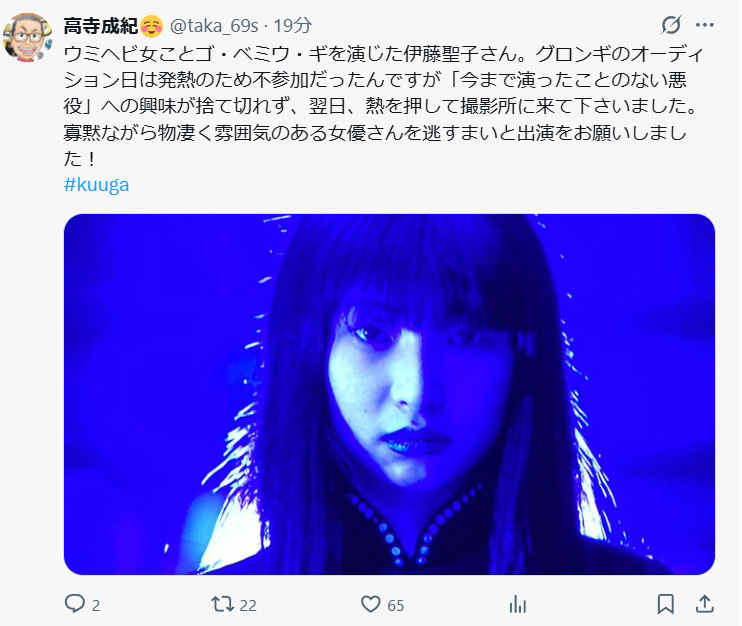742x626 pixels.
Task: Open the cartoon profile avatar
Action: coord(27,37)
